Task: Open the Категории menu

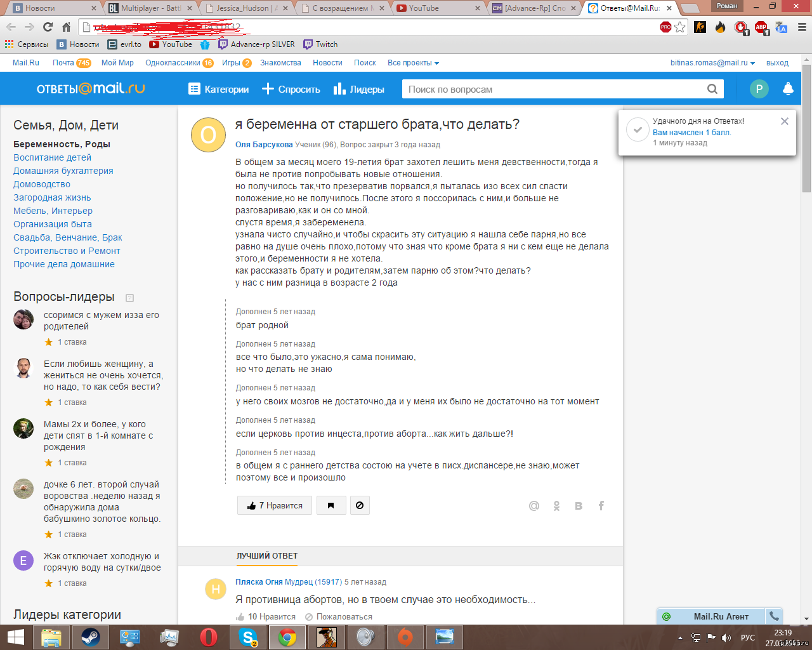Action: click(219, 90)
